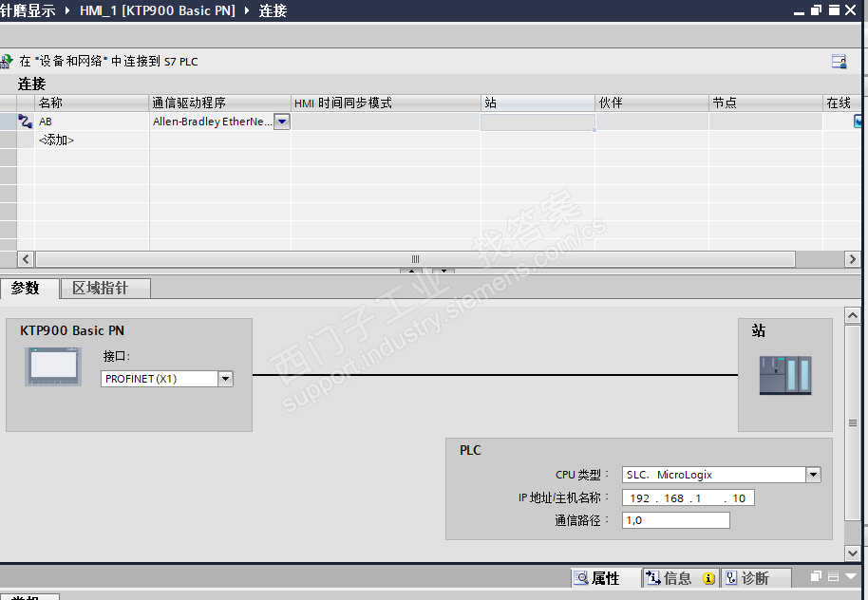Switch to the 参数 parameters tab
This screenshot has width=868, height=600.
click(29, 289)
